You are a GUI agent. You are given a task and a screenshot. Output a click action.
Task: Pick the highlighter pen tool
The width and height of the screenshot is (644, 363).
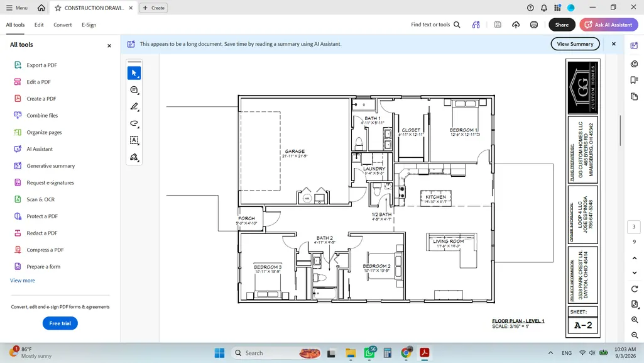click(134, 107)
